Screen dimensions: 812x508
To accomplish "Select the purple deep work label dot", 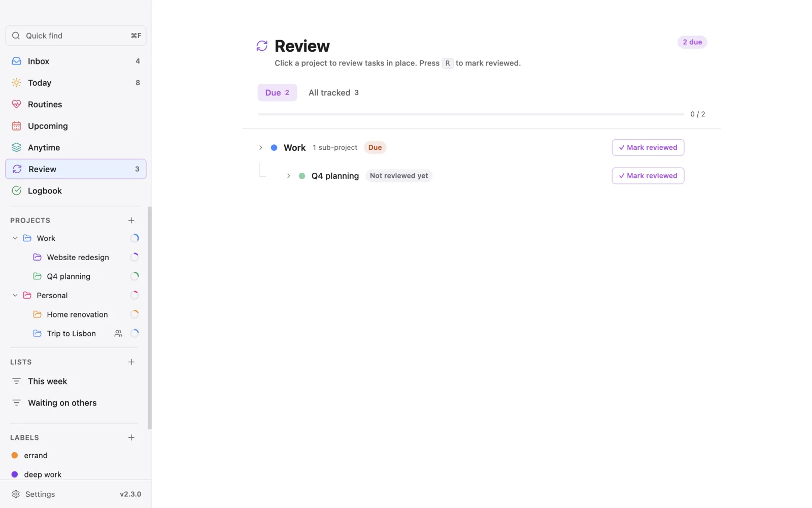I will pyautogui.click(x=15, y=474).
